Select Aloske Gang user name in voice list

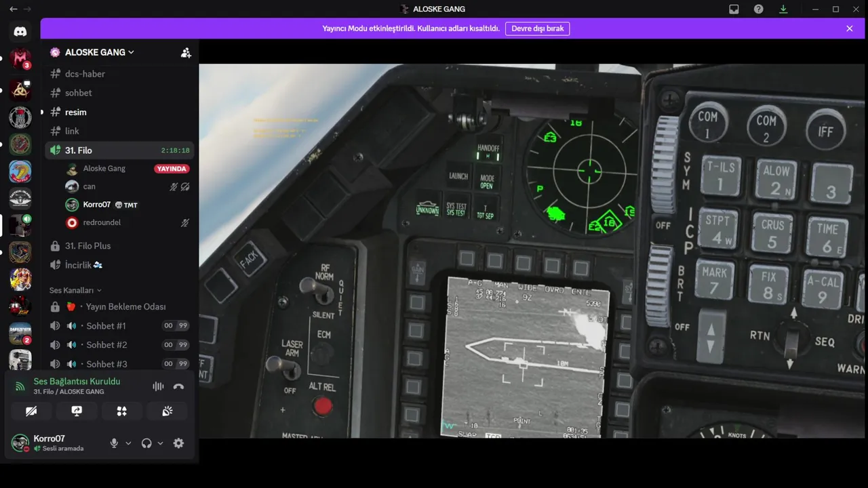pos(104,169)
